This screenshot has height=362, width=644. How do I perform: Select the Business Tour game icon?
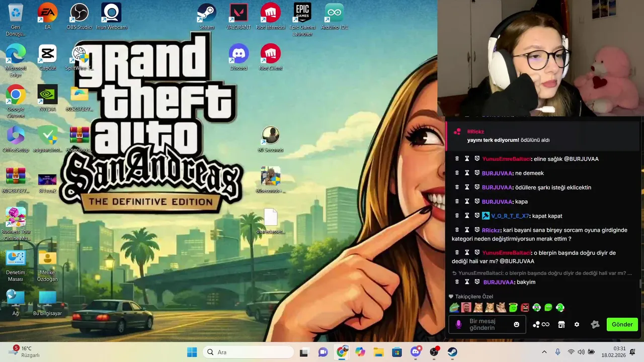coord(16,224)
